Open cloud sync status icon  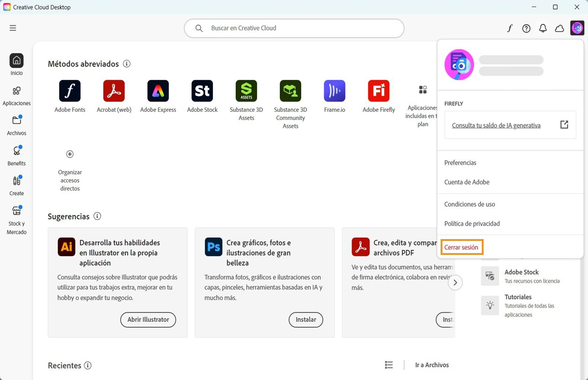[x=559, y=28]
